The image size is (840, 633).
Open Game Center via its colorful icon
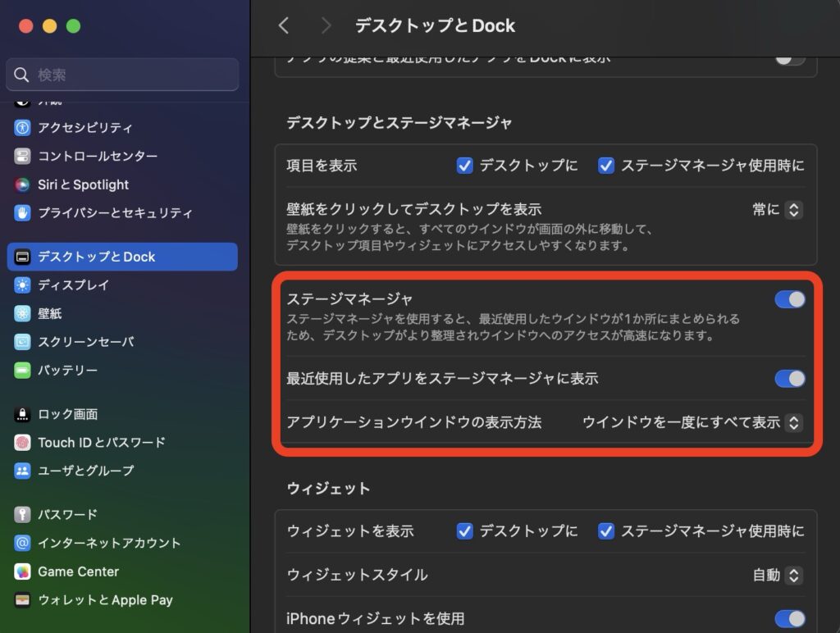click(22, 572)
